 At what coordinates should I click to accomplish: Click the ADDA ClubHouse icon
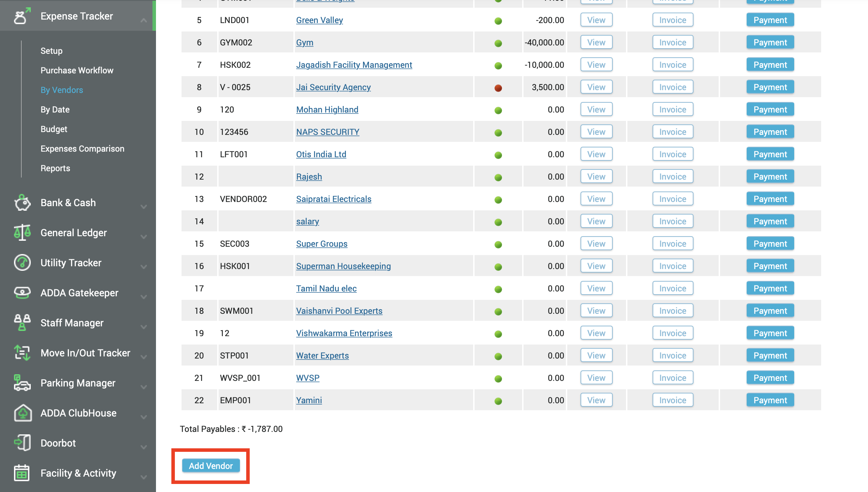tap(23, 413)
